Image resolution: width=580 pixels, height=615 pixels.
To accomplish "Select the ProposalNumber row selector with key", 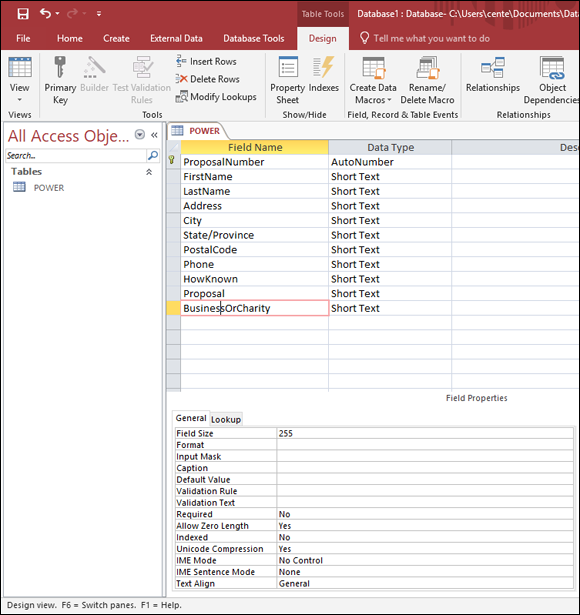I will 173,162.
